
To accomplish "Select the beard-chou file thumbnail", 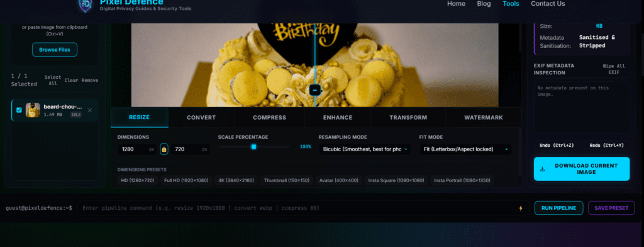I will (33, 110).
